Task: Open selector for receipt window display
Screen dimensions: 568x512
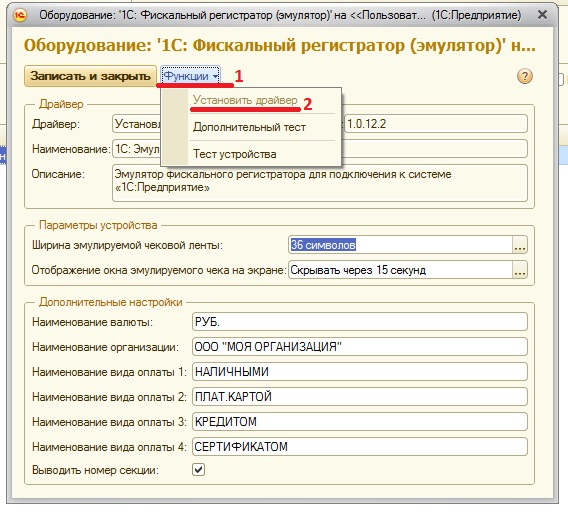Action: pos(520,270)
